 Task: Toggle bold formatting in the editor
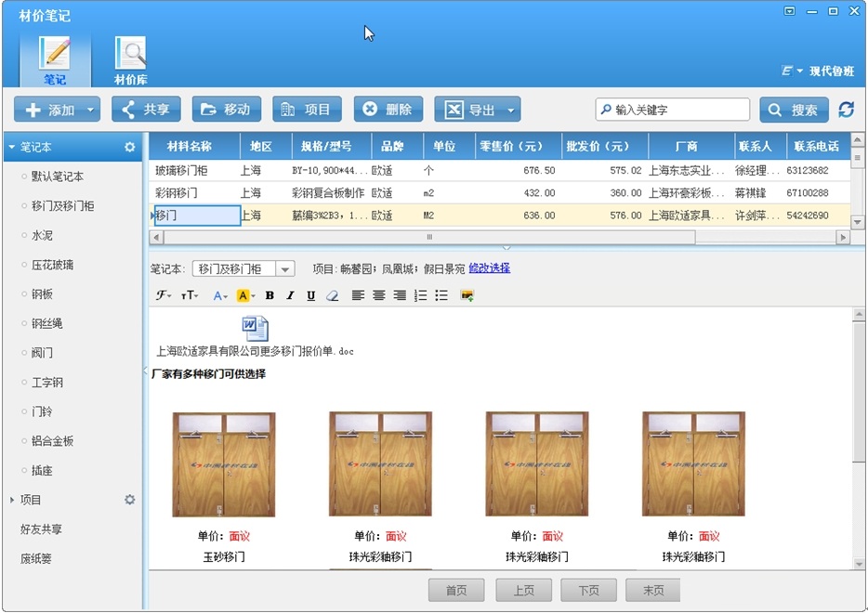[x=270, y=295]
